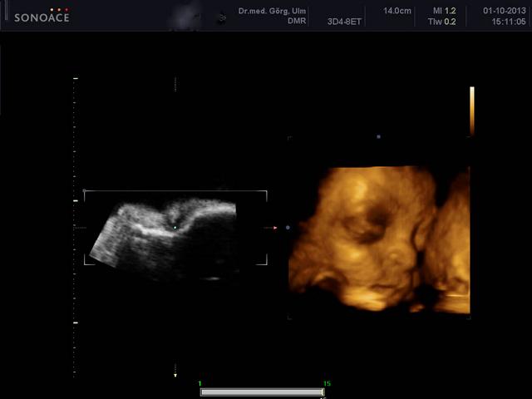Click the blue dot above the 3D view

pyautogui.click(x=379, y=136)
